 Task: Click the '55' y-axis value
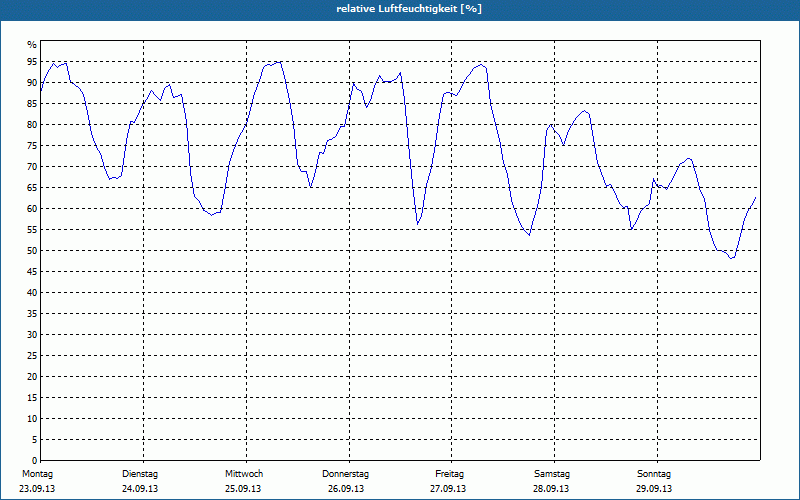pos(32,230)
